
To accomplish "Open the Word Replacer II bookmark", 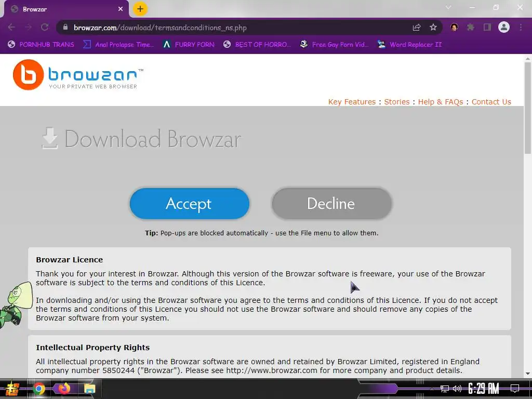I will [x=410, y=45].
